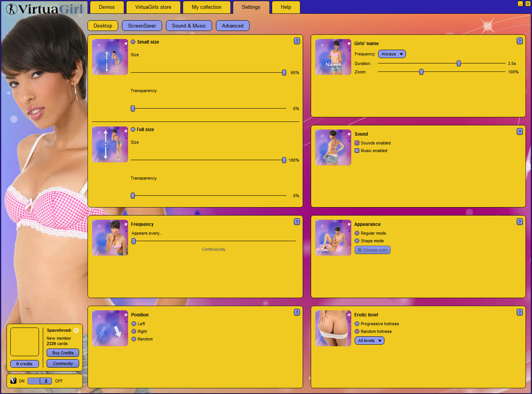
Task: Click help icon in Girls' name panel
Action: click(519, 41)
